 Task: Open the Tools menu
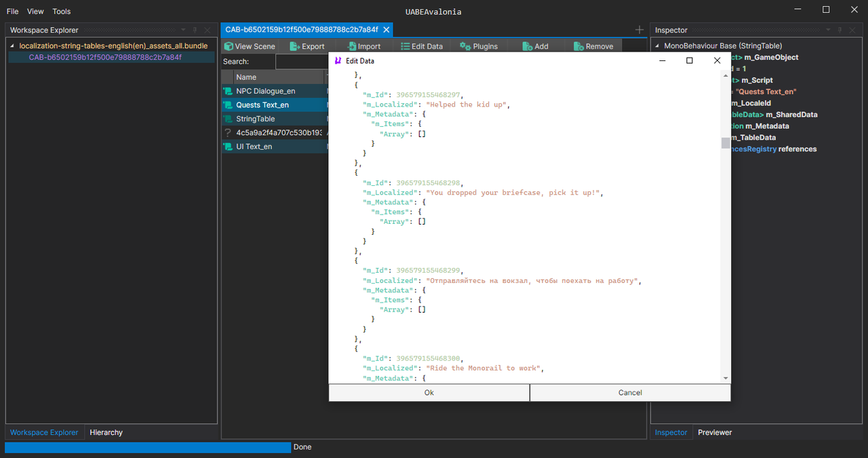(62, 12)
